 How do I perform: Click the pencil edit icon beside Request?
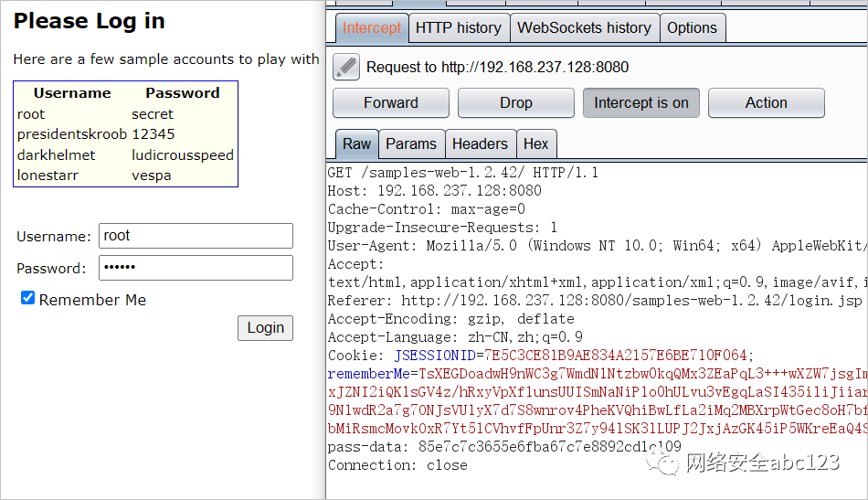[346, 67]
